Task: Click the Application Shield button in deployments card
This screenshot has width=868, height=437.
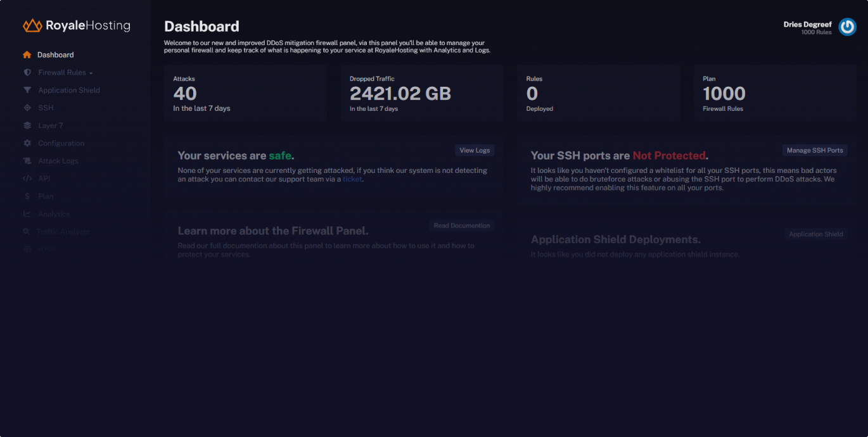Action: point(816,234)
